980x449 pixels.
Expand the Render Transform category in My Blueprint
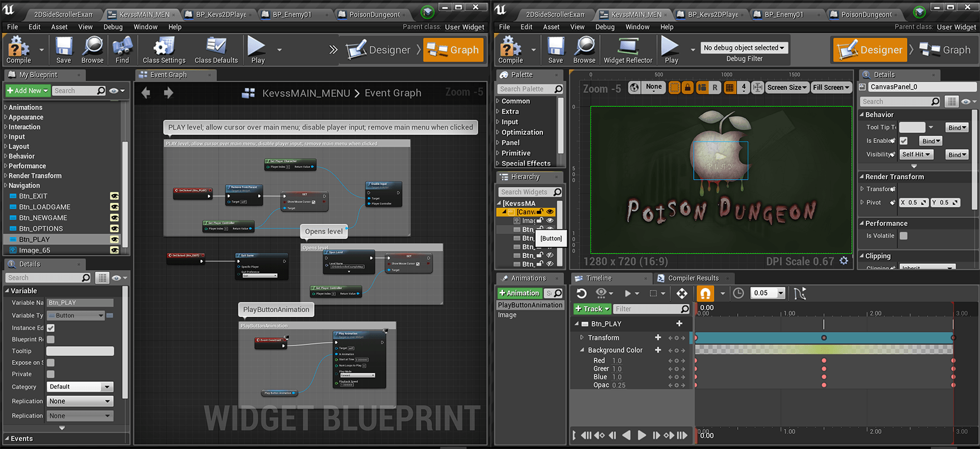[6, 176]
